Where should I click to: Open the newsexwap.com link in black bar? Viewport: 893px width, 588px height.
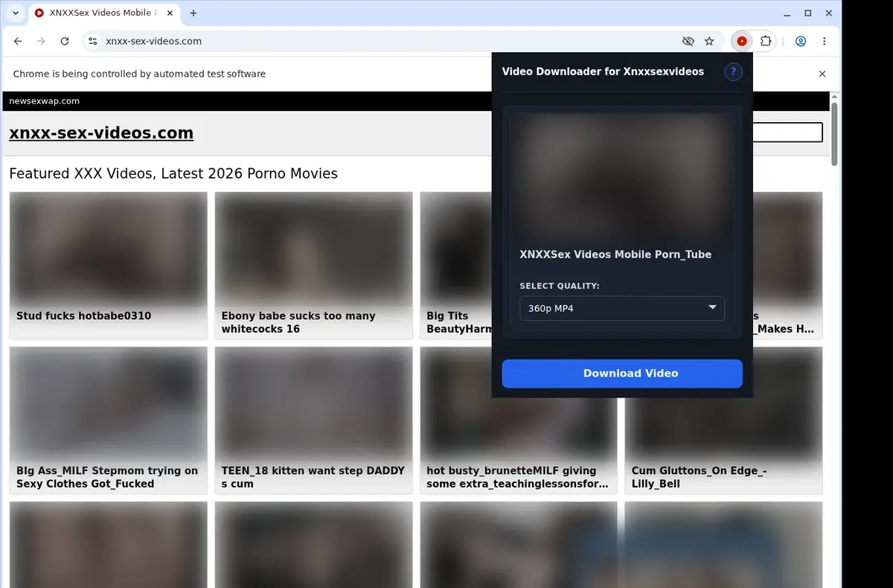point(44,101)
